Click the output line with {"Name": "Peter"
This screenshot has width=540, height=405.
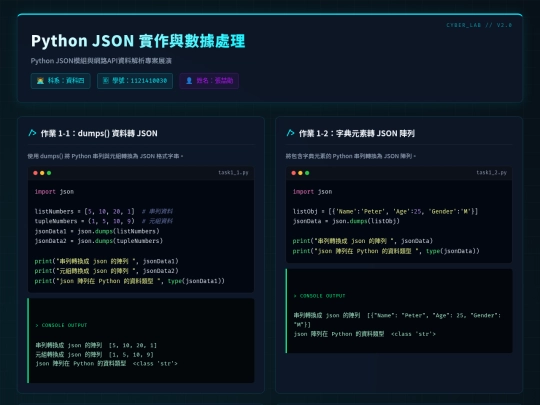coord(397,320)
